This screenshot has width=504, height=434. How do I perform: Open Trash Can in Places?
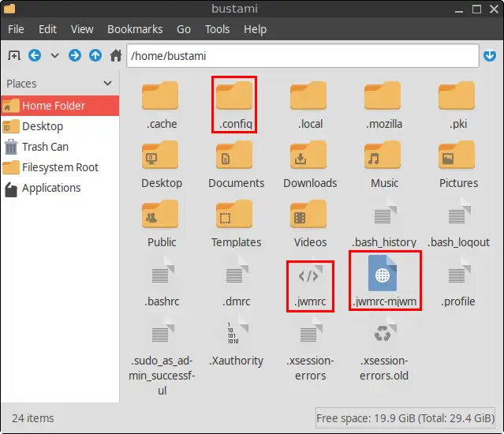pos(60,147)
